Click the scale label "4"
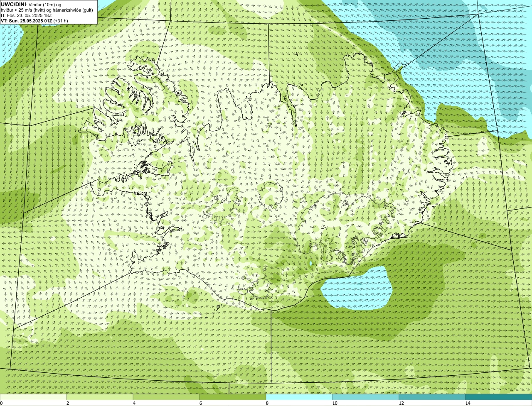532x406 pixels. 134,403
